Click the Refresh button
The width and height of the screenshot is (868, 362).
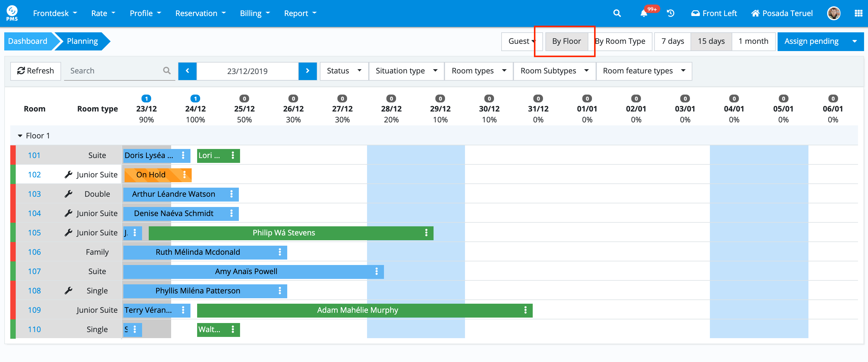tap(35, 71)
